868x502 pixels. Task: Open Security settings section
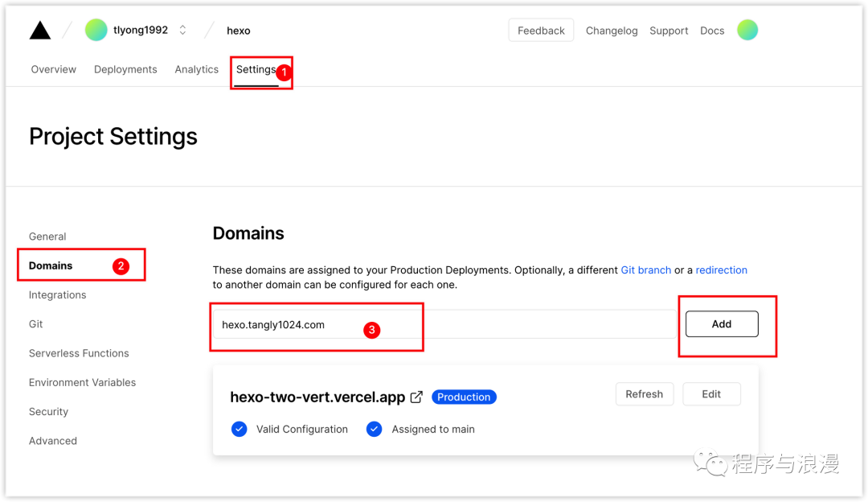[x=49, y=412]
